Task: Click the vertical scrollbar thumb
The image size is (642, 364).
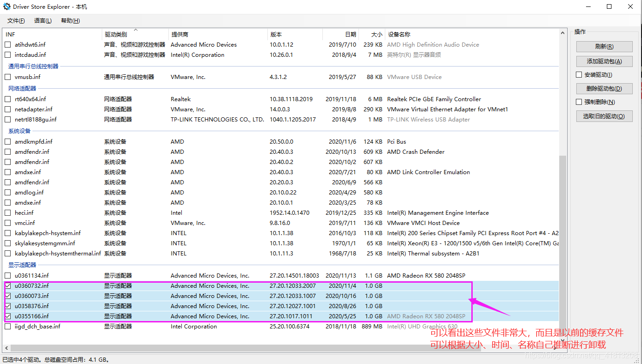Action: (563, 247)
